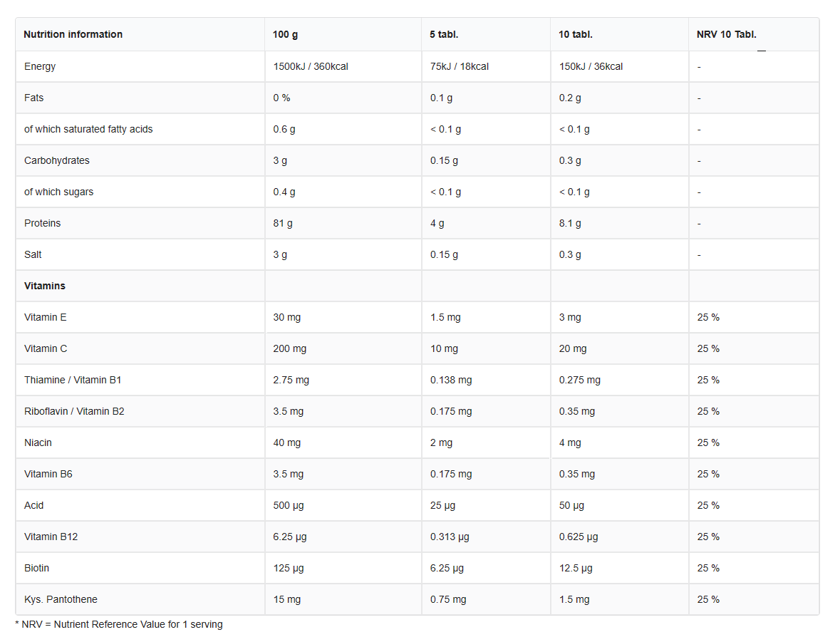Click the NRV footnote text
Viewport: 840px width, 642px height.
(119, 624)
